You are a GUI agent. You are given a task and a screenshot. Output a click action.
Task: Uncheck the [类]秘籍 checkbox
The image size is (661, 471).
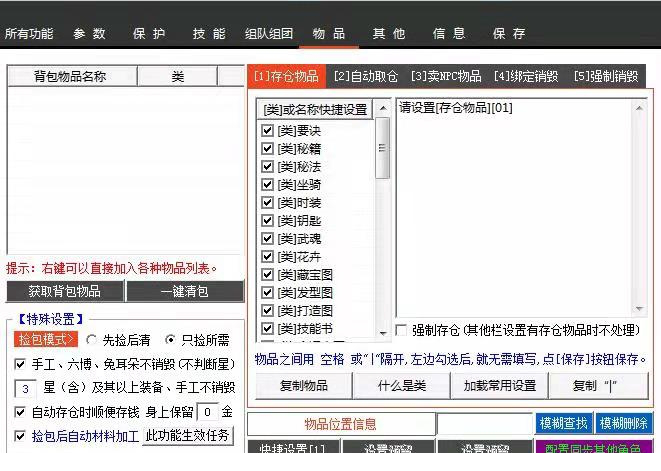pyautogui.click(x=267, y=148)
